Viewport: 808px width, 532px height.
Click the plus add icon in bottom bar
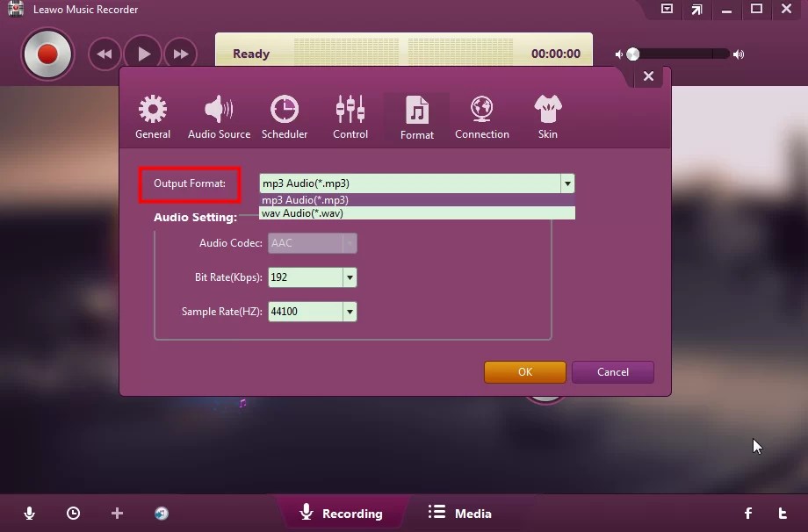[117, 513]
